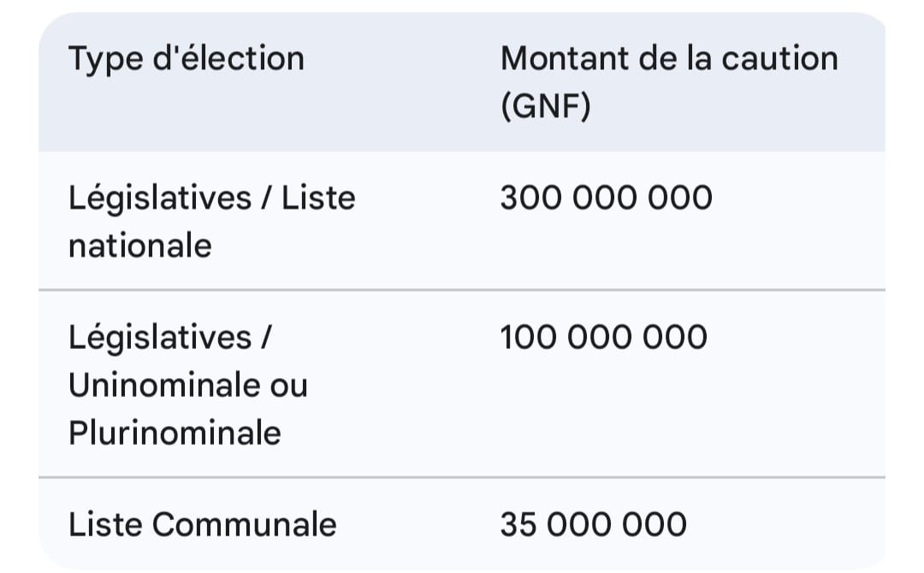The image size is (924, 573).
Task: Click the 300 000 000 amount
Action: click(607, 198)
